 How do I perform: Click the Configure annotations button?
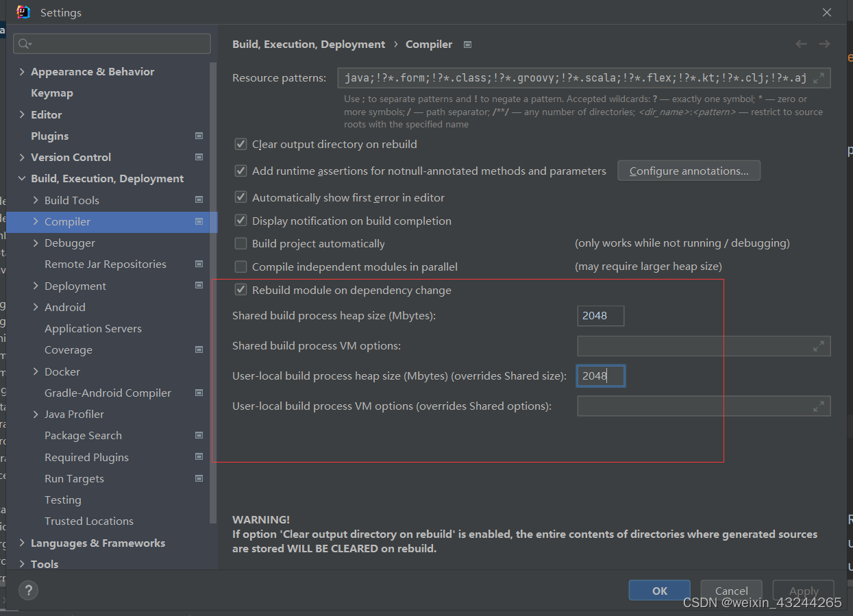(689, 171)
